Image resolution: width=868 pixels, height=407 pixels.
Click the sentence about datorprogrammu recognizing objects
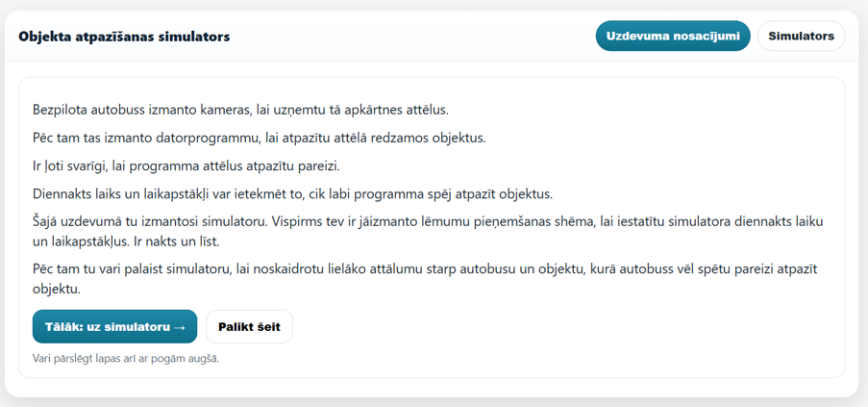point(260,138)
